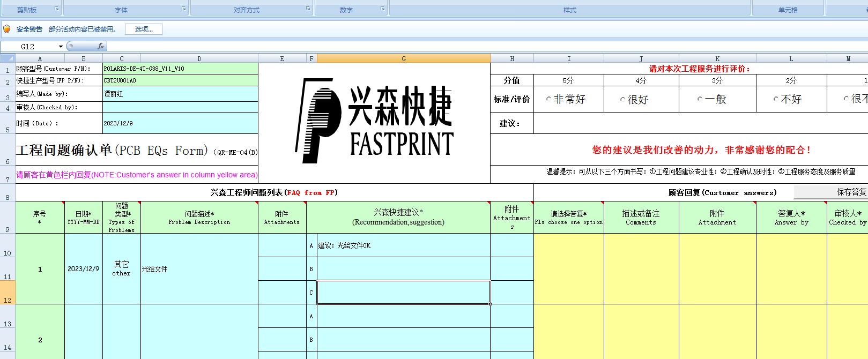Click the 保存答复 button
The image size is (868, 359).
[x=830, y=192]
